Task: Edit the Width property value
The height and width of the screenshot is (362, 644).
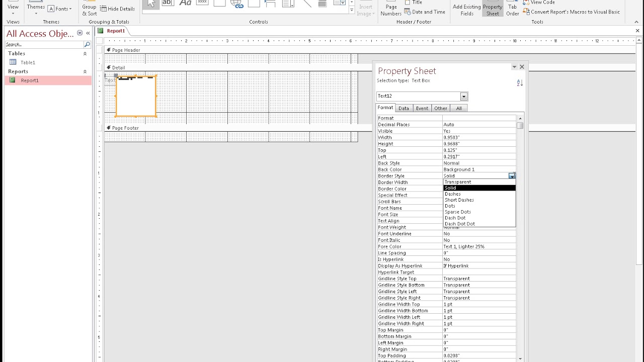Action: (x=479, y=137)
